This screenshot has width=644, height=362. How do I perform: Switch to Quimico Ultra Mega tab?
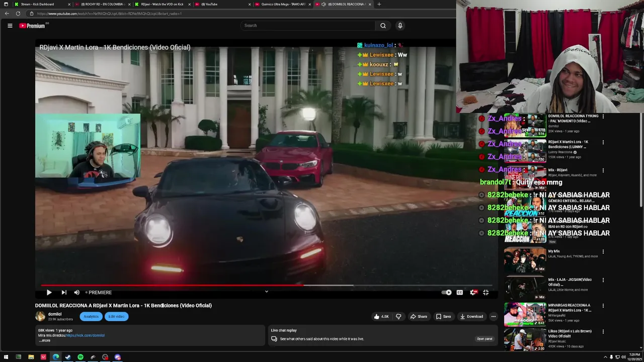[x=283, y=4]
